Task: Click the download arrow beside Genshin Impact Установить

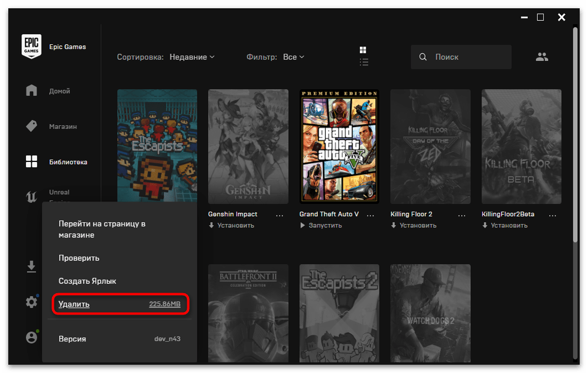Action: pyautogui.click(x=212, y=226)
